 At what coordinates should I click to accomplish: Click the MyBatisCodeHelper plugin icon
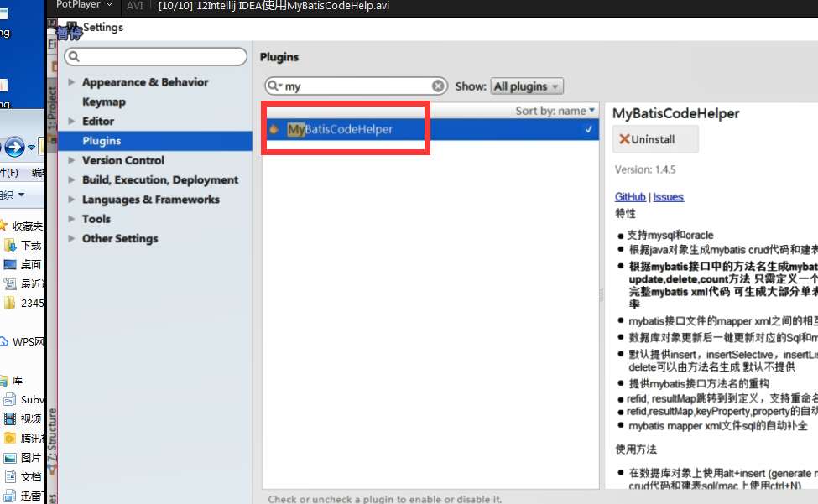(274, 129)
